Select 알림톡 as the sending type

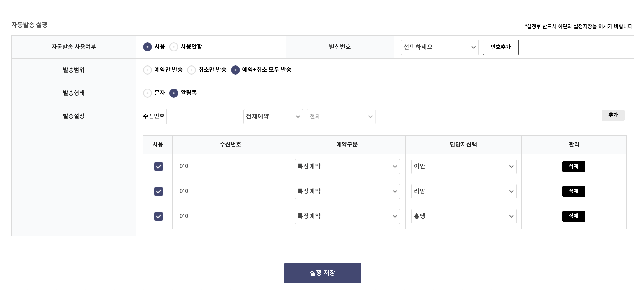click(x=174, y=93)
